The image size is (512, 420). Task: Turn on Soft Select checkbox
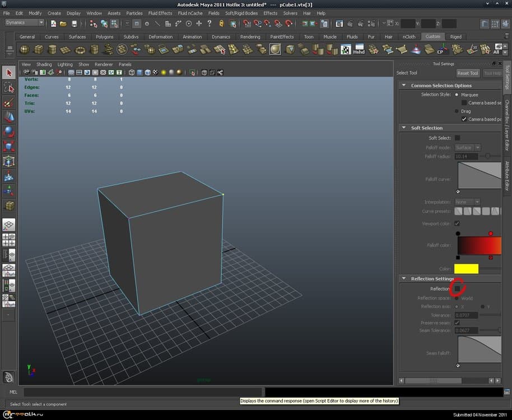coord(457,138)
